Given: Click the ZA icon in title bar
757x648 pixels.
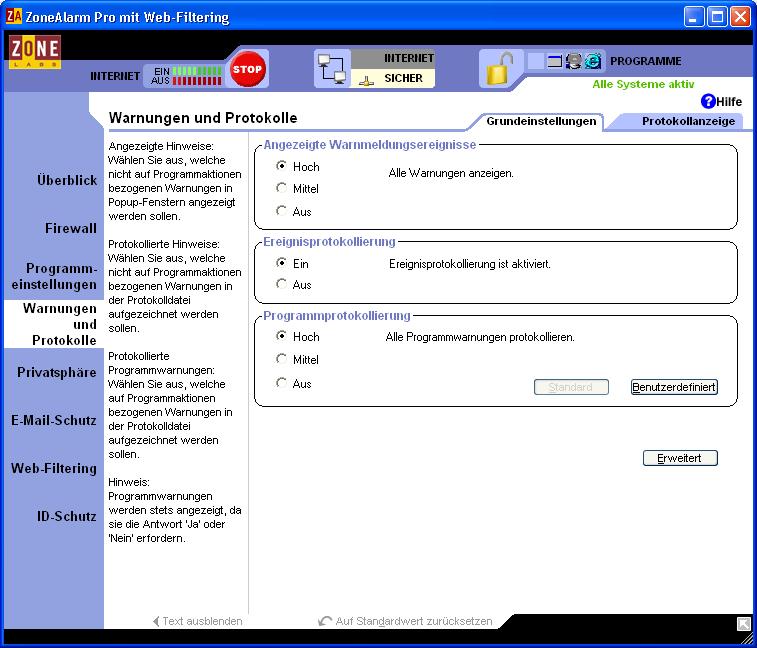Looking at the screenshot, I should click(14, 16).
